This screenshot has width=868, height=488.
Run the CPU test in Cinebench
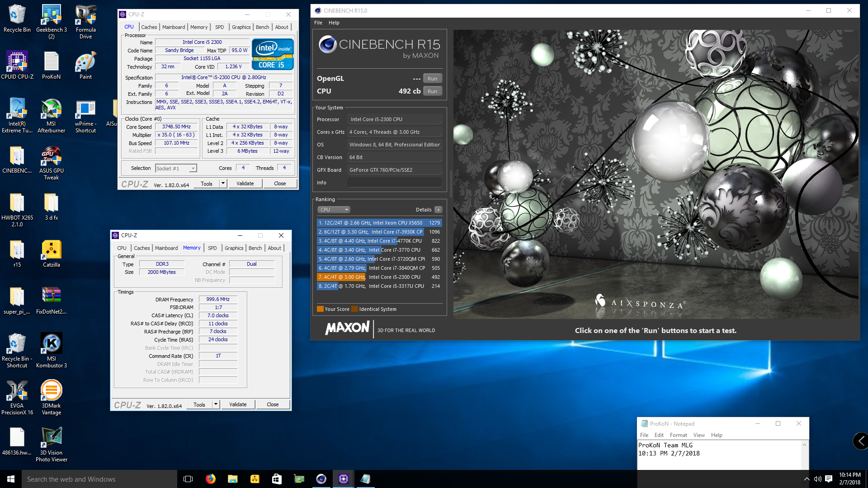(x=432, y=91)
